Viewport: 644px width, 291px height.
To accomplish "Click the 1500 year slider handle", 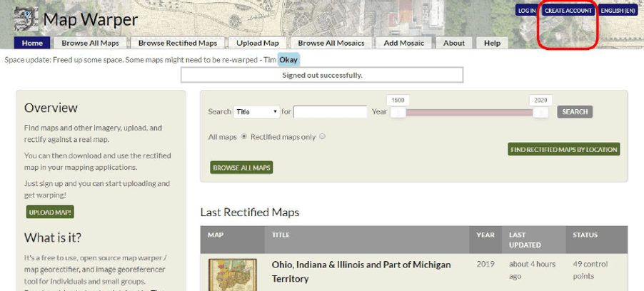I will 398,112.
